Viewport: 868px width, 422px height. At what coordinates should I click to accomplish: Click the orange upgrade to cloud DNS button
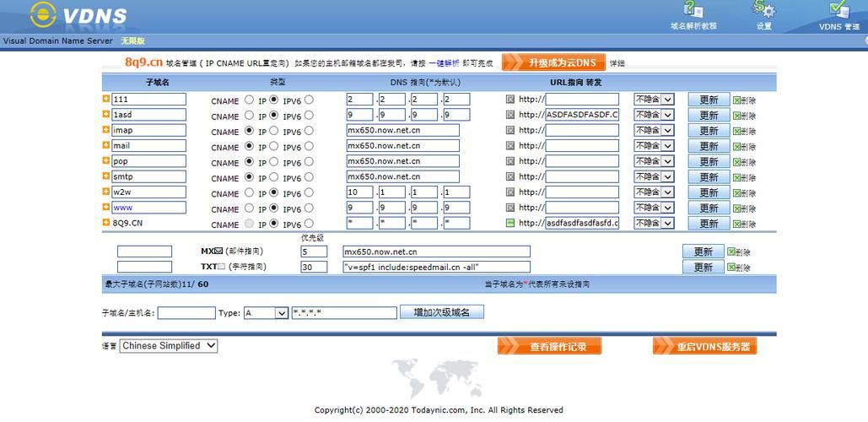(x=553, y=62)
